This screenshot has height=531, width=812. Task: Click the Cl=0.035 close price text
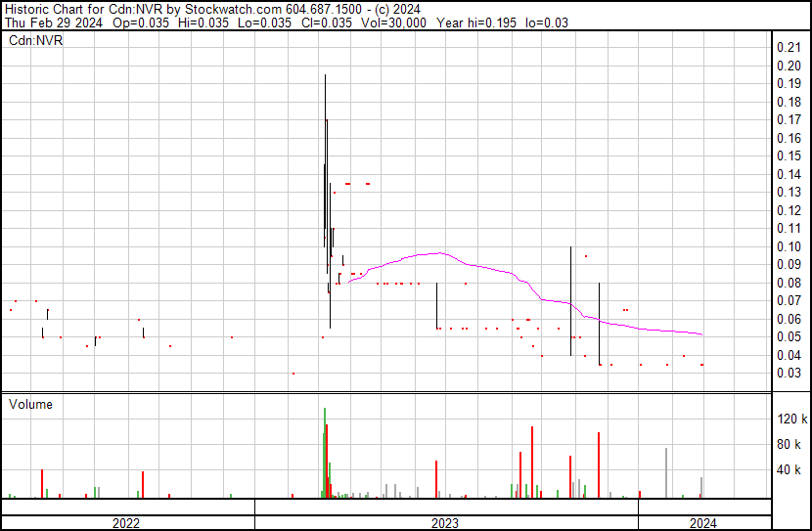tap(328, 22)
